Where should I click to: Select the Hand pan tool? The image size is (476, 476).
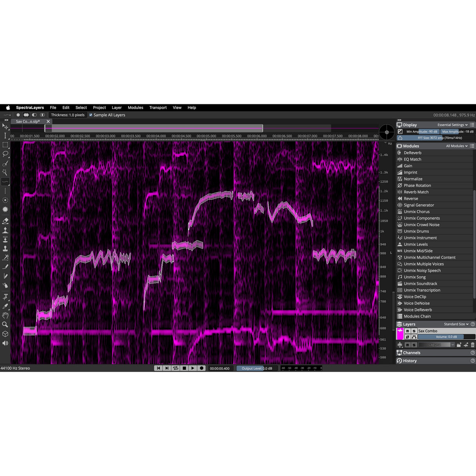click(x=5, y=315)
